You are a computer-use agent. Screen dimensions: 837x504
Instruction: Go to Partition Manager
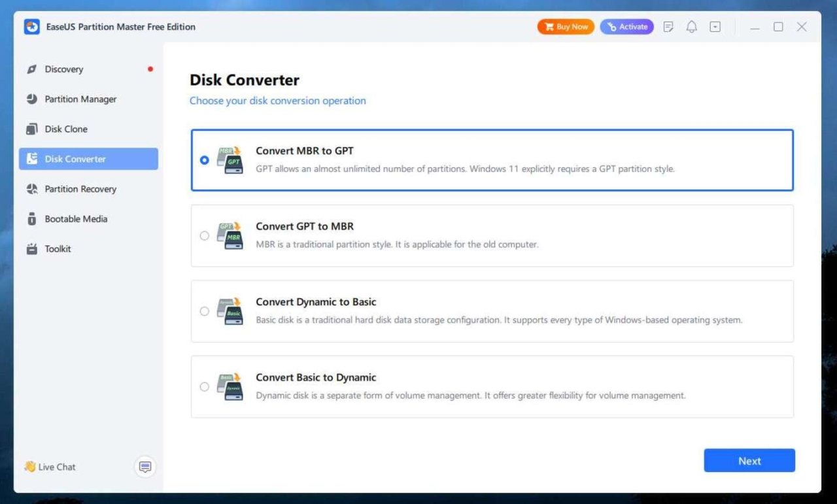point(80,99)
